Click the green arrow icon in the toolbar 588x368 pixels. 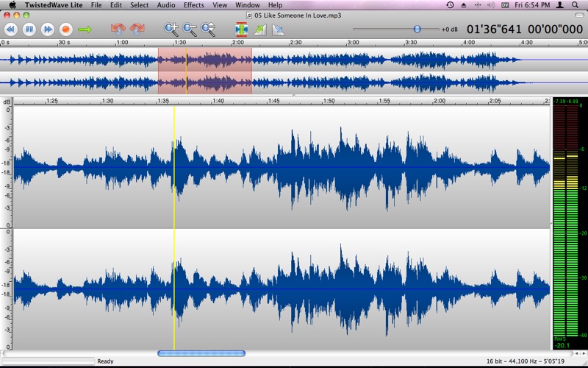(x=85, y=29)
